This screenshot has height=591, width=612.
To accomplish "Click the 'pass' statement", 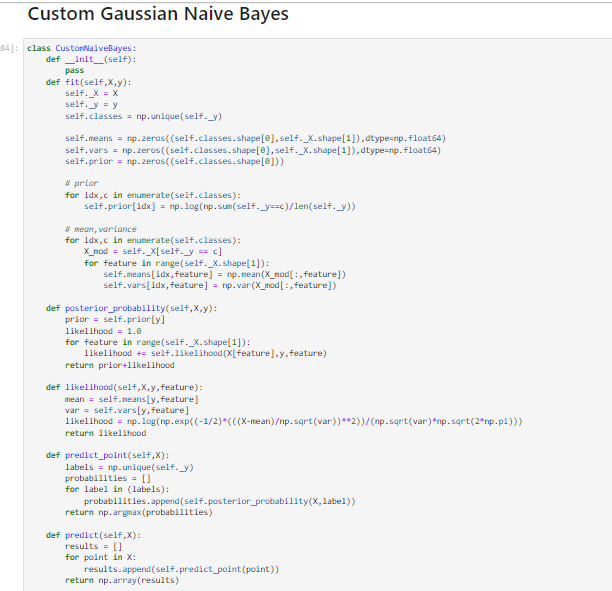I will pos(74,71).
